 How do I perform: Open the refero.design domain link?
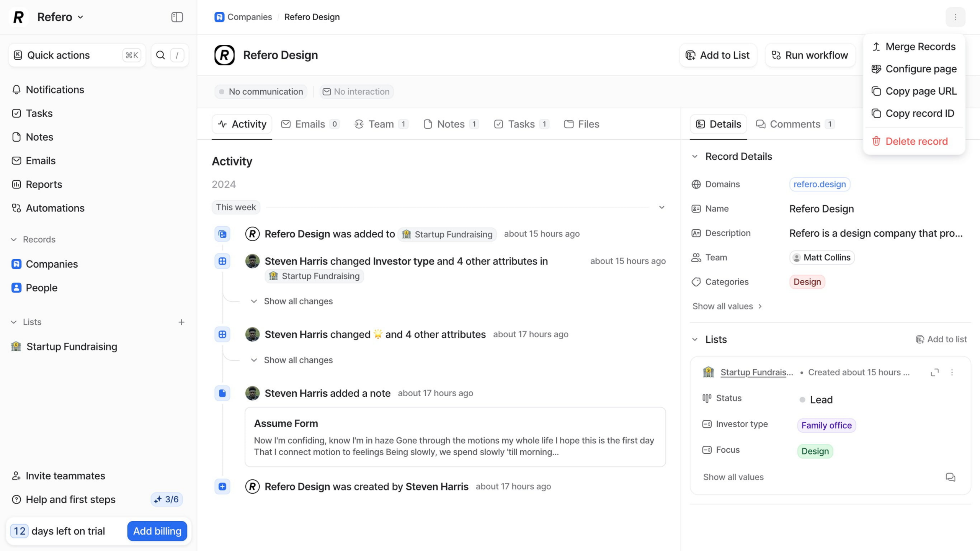click(819, 184)
